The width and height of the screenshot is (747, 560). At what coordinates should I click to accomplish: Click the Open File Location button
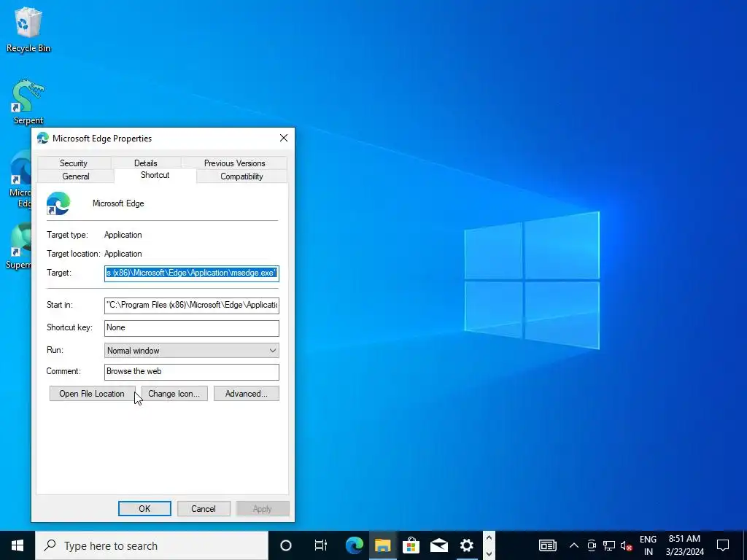pyautogui.click(x=92, y=393)
